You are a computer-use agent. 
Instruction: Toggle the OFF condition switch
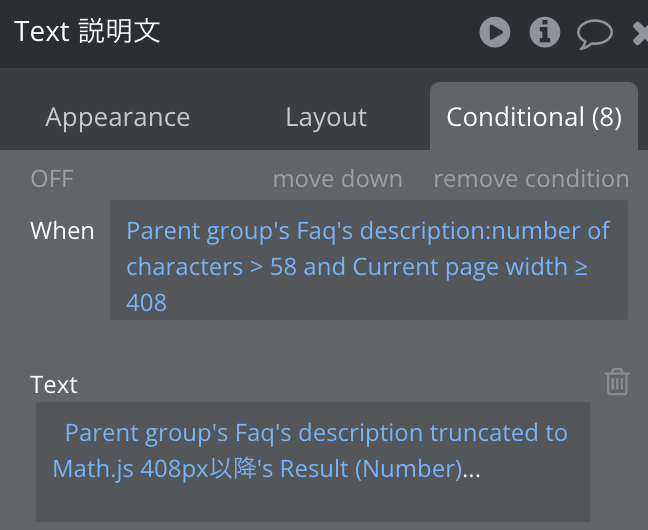(52, 179)
